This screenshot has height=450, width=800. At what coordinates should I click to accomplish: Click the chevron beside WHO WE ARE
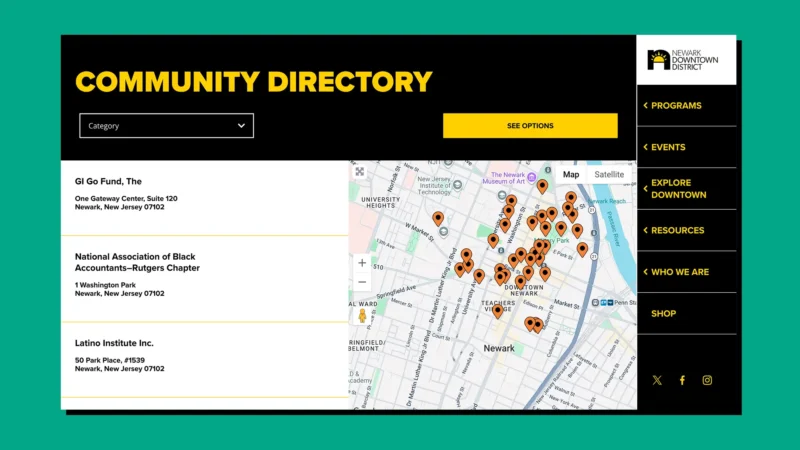(x=645, y=272)
